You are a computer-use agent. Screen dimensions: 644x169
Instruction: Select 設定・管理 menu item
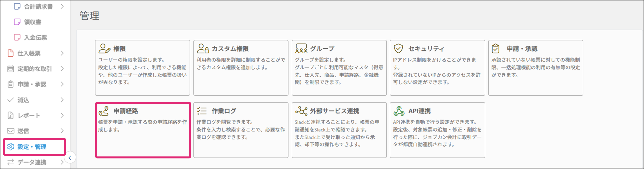pos(32,147)
